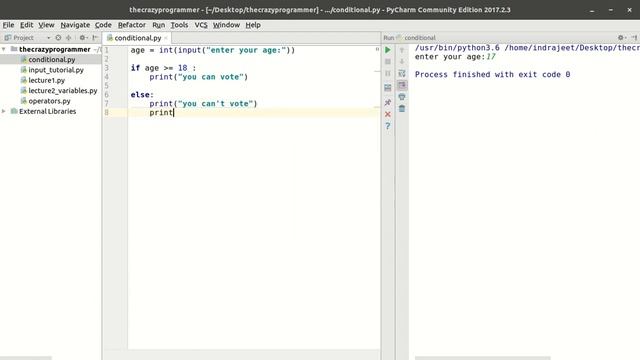640x360 pixels.
Task: Open Help via question mark icon
Action: (388, 126)
